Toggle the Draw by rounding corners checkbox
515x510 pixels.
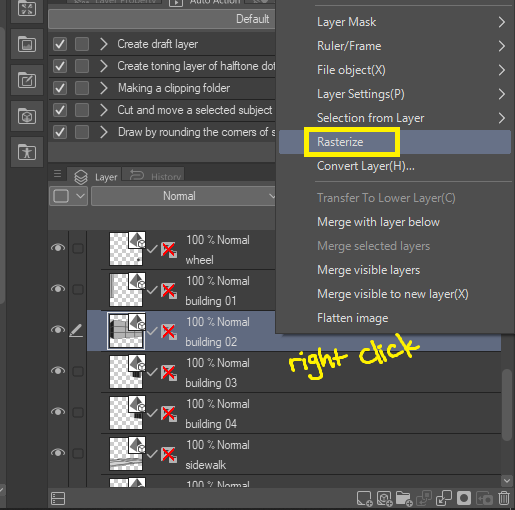point(60,132)
